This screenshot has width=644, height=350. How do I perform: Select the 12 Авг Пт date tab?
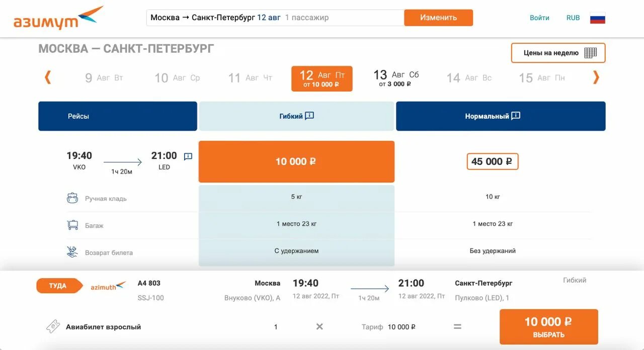(321, 79)
